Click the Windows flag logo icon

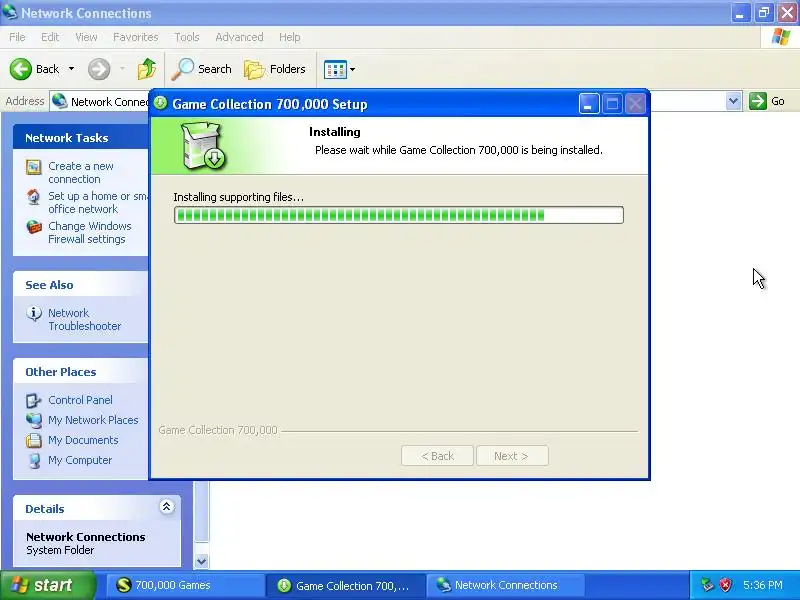(781, 37)
